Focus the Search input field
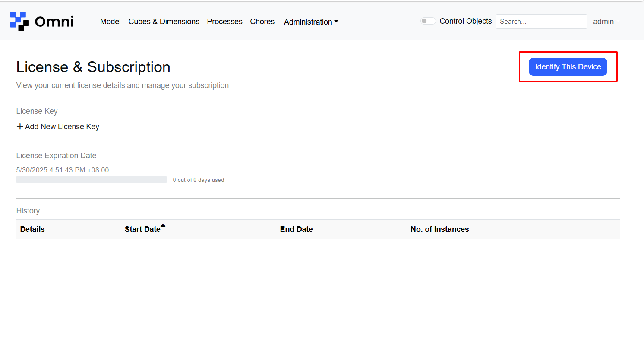The image size is (644, 347). click(x=541, y=22)
